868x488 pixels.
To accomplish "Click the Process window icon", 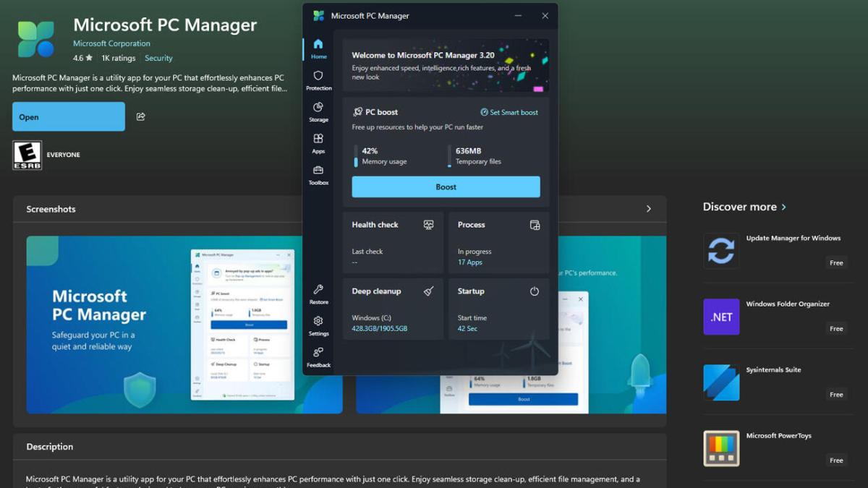I will [x=535, y=225].
